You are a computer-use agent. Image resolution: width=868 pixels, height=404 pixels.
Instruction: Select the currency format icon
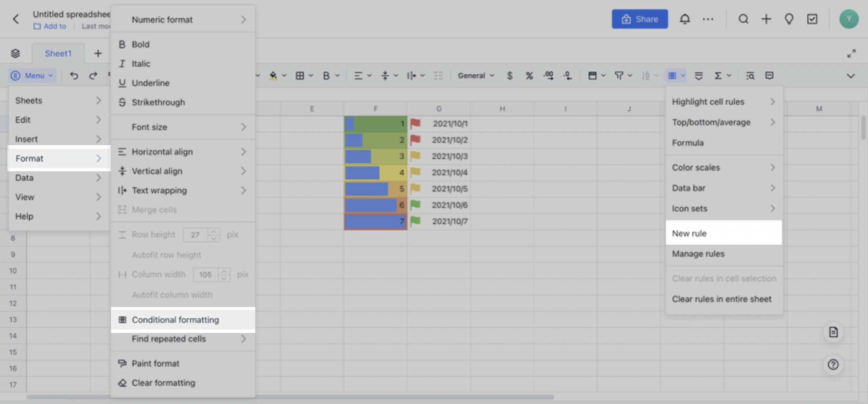pyautogui.click(x=510, y=76)
